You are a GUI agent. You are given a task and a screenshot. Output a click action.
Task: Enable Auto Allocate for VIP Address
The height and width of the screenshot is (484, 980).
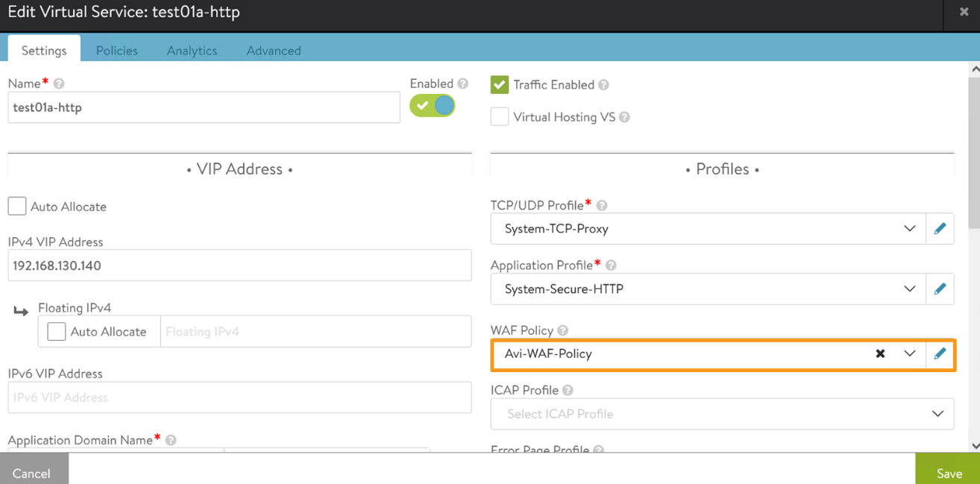pos(17,207)
